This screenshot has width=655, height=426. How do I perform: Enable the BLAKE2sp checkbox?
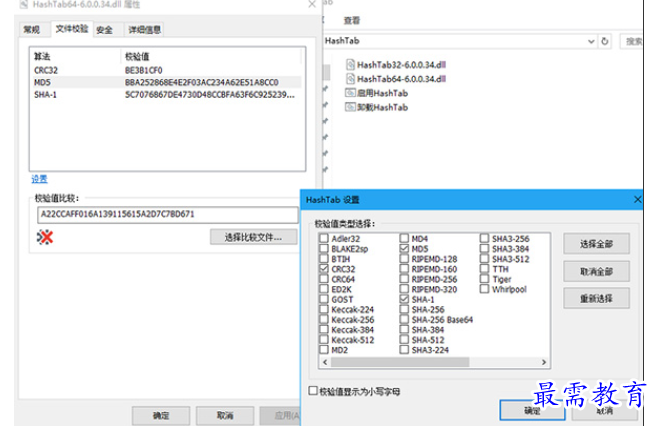click(x=324, y=248)
